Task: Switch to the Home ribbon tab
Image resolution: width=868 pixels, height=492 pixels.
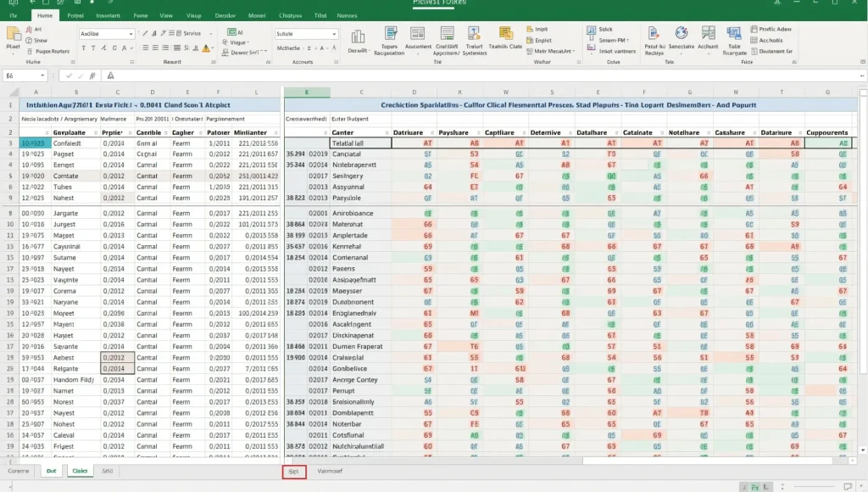Action: (x=45, y=15)
